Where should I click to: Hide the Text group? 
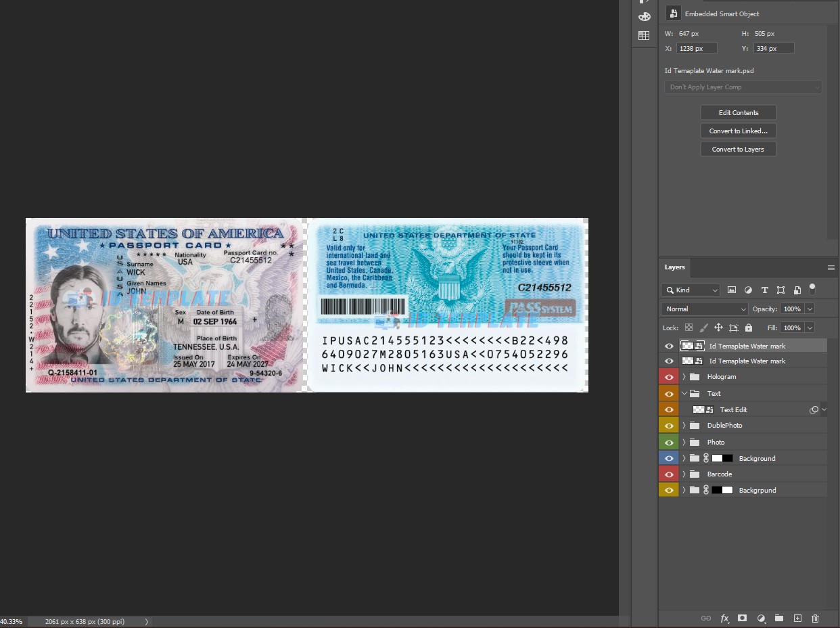click(669, 394)
